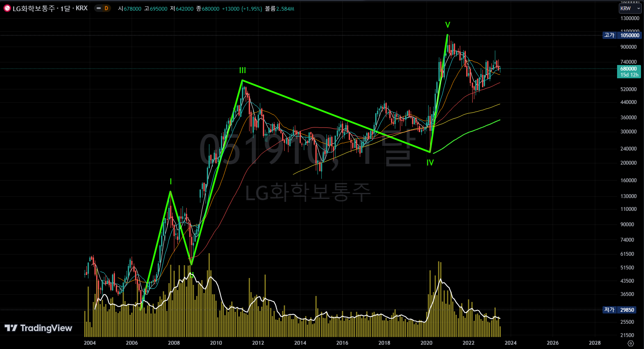Select the wave label I on chart
Viewport: 644px width, 349px height.
(x=171, y=182)
